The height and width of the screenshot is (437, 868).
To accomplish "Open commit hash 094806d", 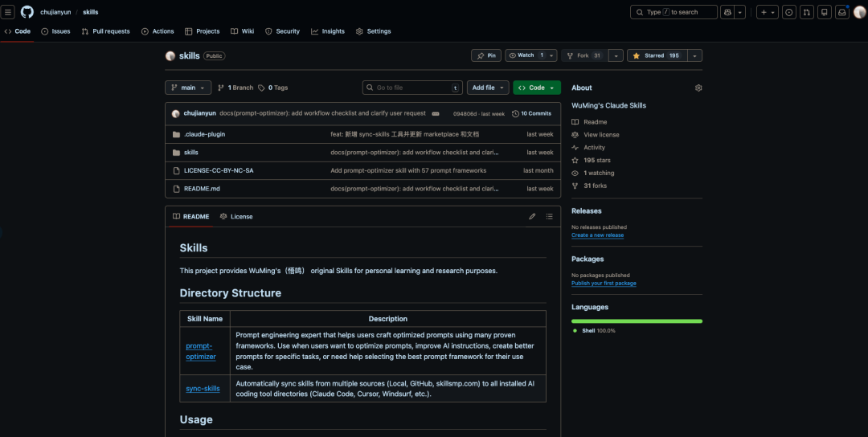I will point(465,113).
